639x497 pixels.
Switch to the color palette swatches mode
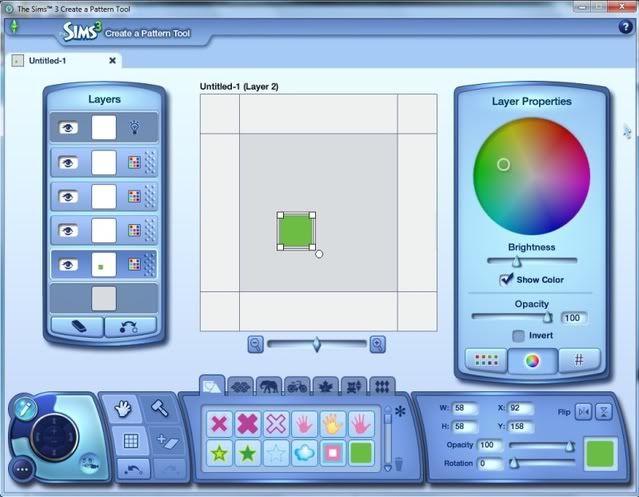(x=487, y=361)
